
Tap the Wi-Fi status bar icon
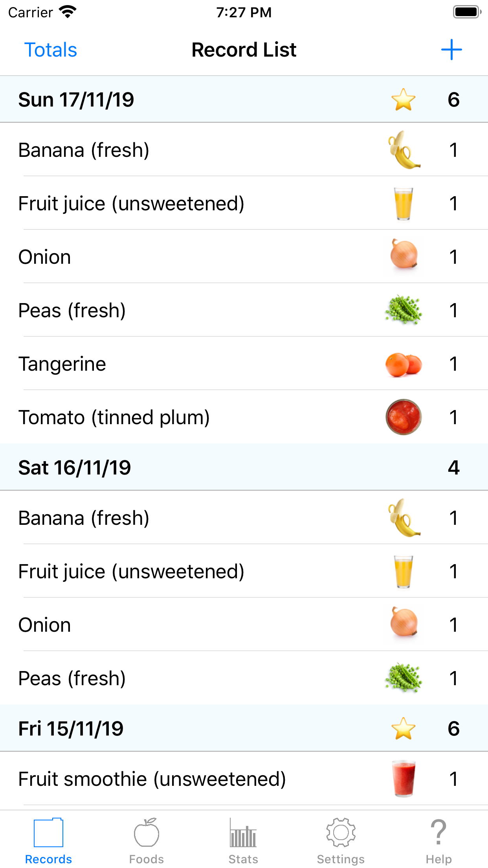click(68, 12)
